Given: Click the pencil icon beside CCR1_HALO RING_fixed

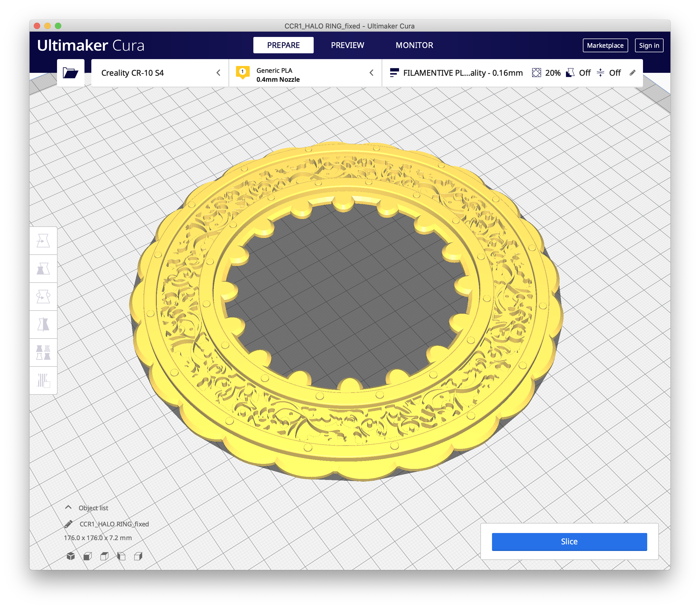Looking at the screenshot, I should click(x=68, y=524).
